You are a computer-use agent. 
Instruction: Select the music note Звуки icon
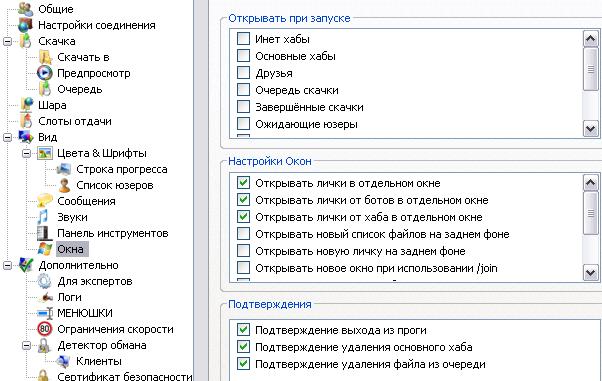pos(43,217)
